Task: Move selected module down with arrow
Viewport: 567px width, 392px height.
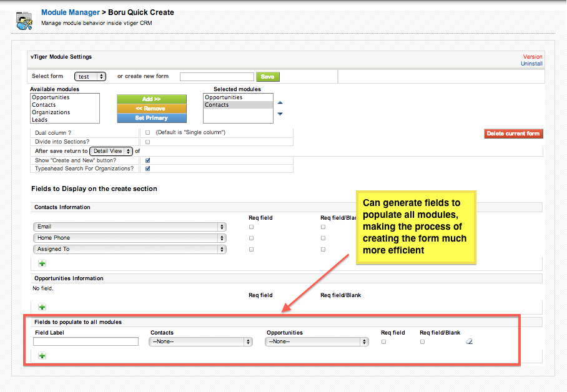Action: pos(280,114)
